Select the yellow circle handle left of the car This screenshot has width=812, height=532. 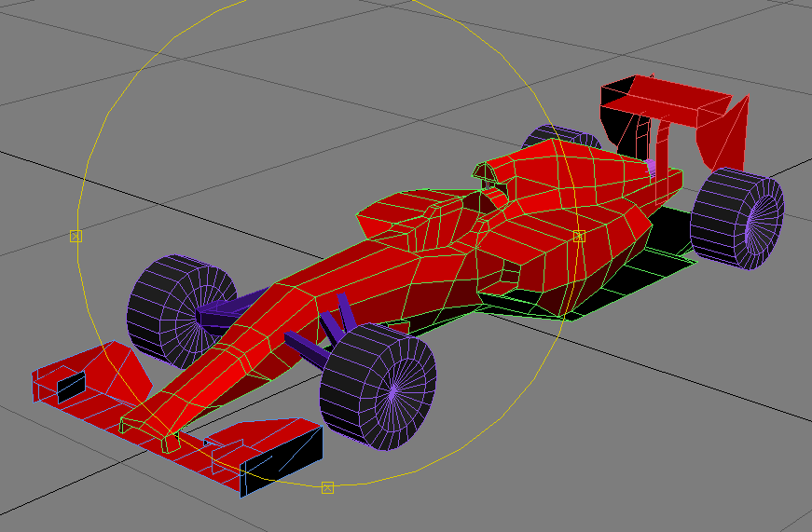point(76,237)
